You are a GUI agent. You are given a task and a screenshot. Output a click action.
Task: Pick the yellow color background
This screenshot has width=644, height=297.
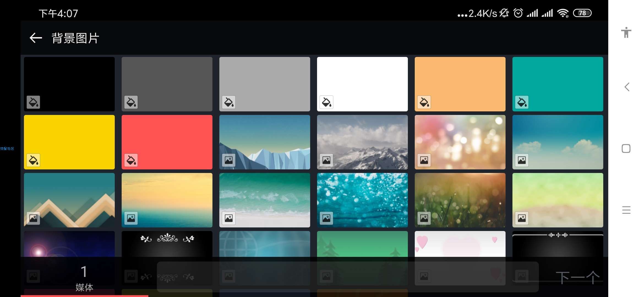pyautogui.click(x=69, y=142)
